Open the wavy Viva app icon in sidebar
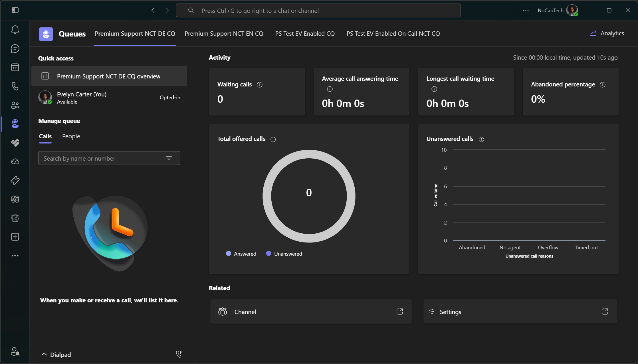Image resolution: width=638 pixels, height=364 pixels. 15,199
